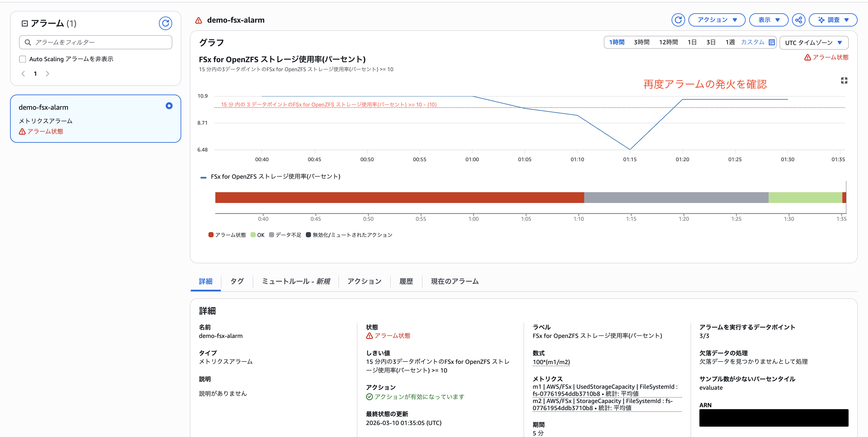Click the アラーム状態 red legend swatch

211,235
